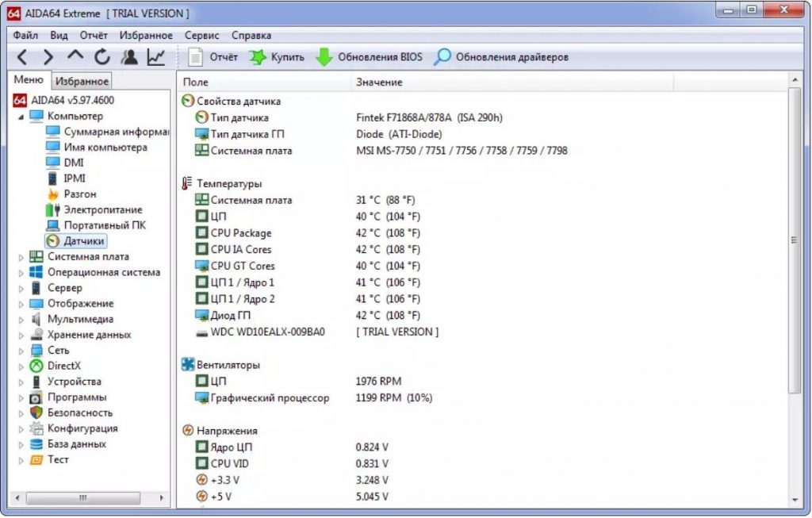Go up one level in the toolbar
The width and height of the screenshot is (812, 518).
point(75,56)
